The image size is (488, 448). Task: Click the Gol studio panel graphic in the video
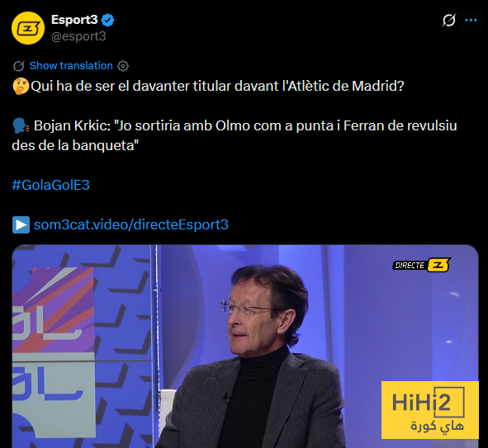point(54,353)
